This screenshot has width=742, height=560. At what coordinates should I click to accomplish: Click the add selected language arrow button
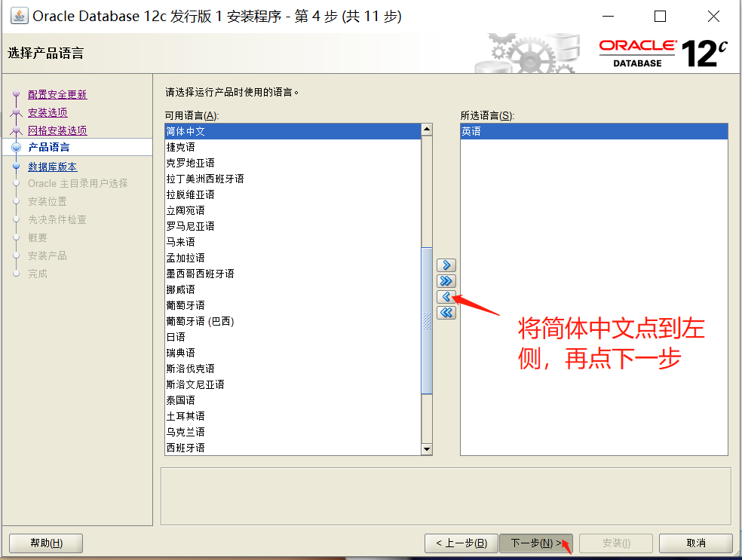coord(446,265)
